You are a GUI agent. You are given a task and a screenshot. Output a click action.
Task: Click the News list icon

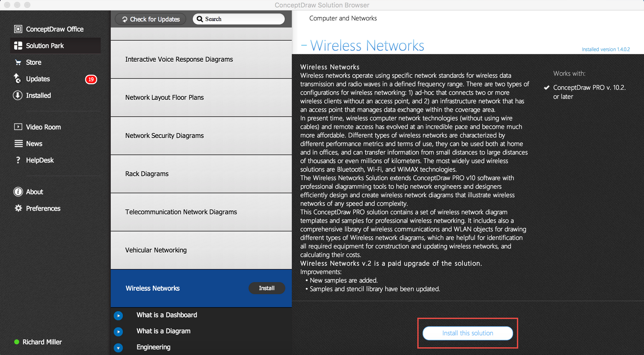click(18, 144)
